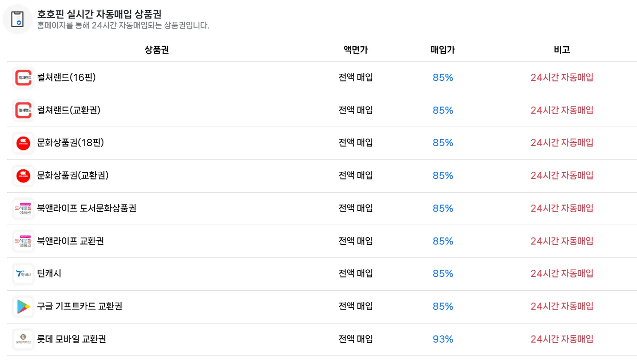
Task: Click the 상품권 column header
Action: pos(157,49)
